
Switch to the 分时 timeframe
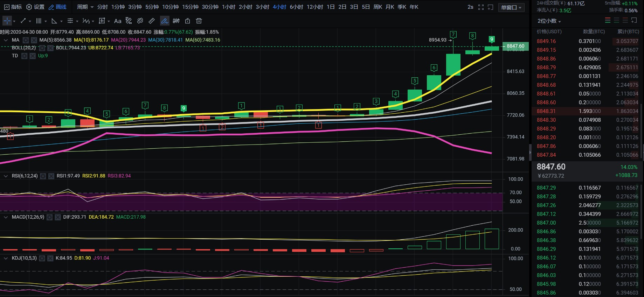[x=103, y=7]
